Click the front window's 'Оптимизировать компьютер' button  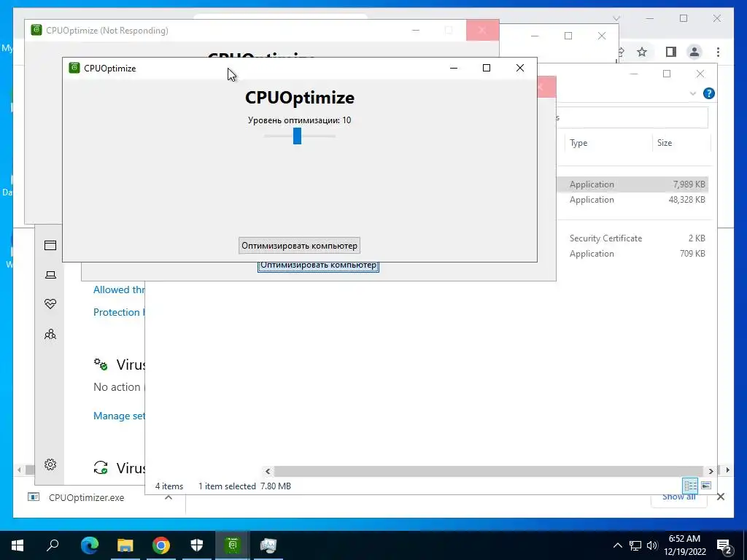click(299, 246)
